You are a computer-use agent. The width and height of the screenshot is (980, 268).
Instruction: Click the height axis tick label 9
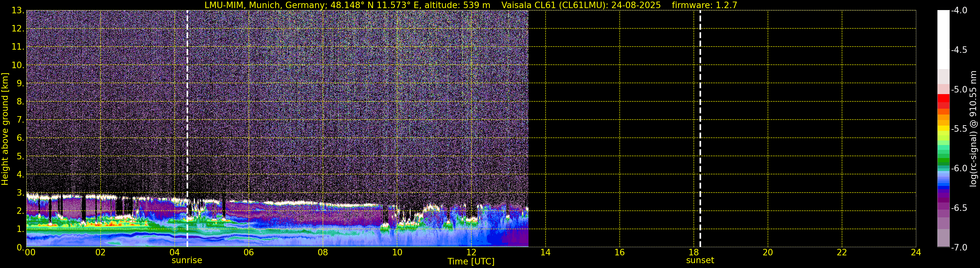(20, 83)
